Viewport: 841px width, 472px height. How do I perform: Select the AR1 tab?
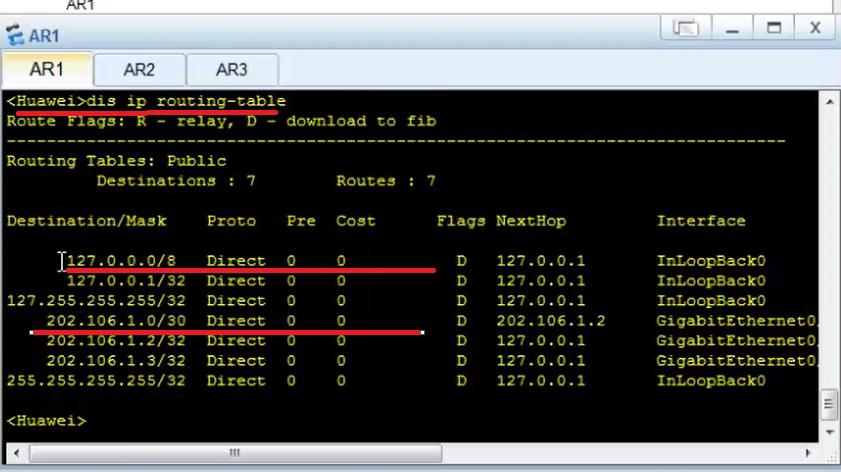click(x=46, y=70)
